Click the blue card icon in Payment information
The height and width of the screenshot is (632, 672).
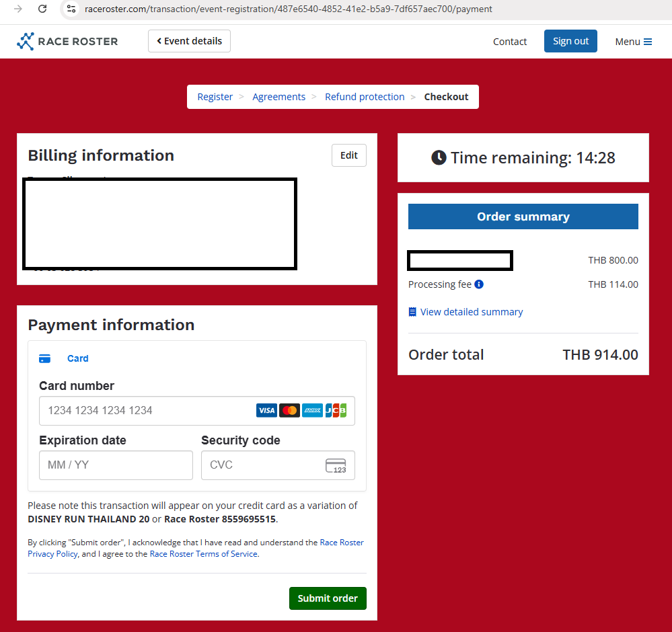(44, 358)
